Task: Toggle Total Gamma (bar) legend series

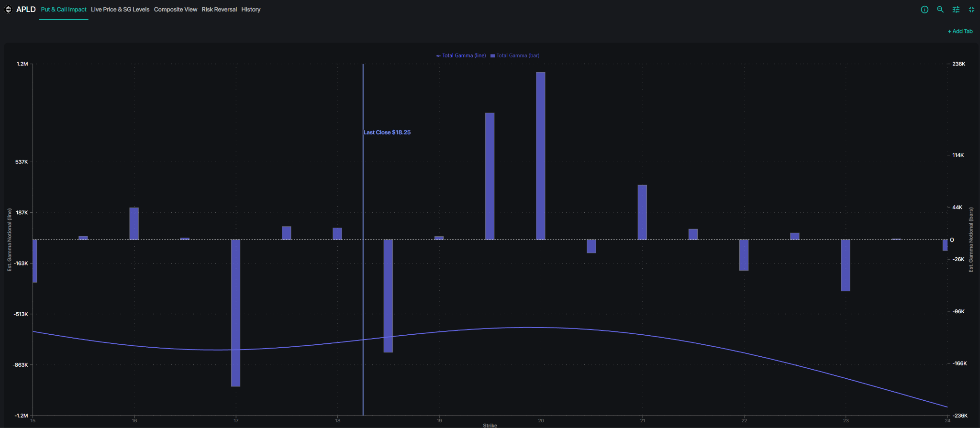Action: click(515, 55)
